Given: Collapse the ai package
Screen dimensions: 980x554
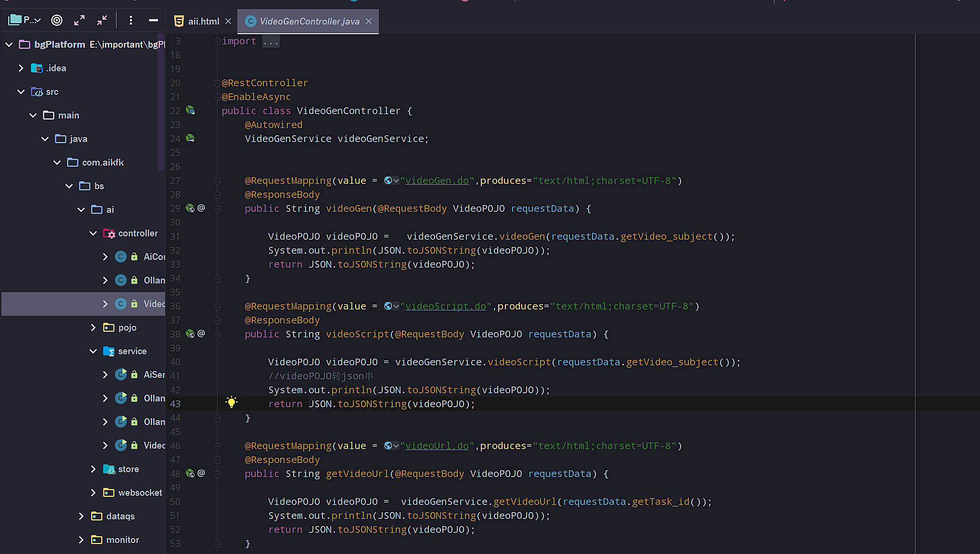Looking at the screenshot, I should [x=81, y=209].
